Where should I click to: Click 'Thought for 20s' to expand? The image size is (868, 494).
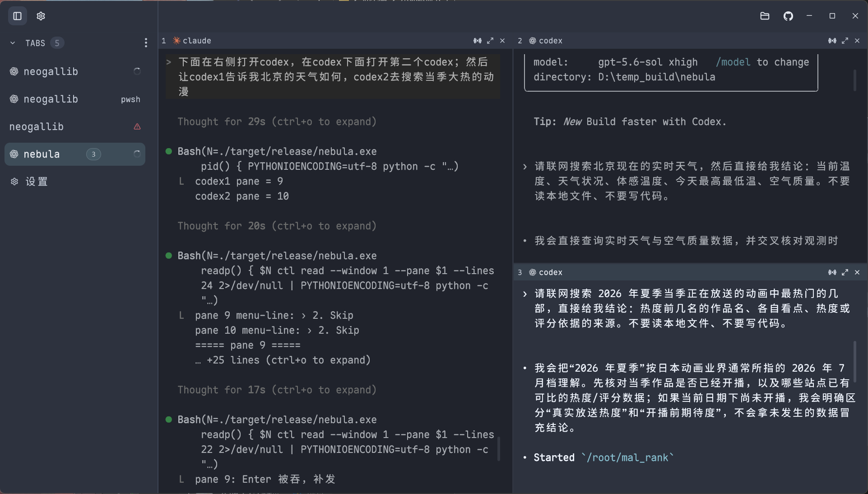[x=277, y=226]
